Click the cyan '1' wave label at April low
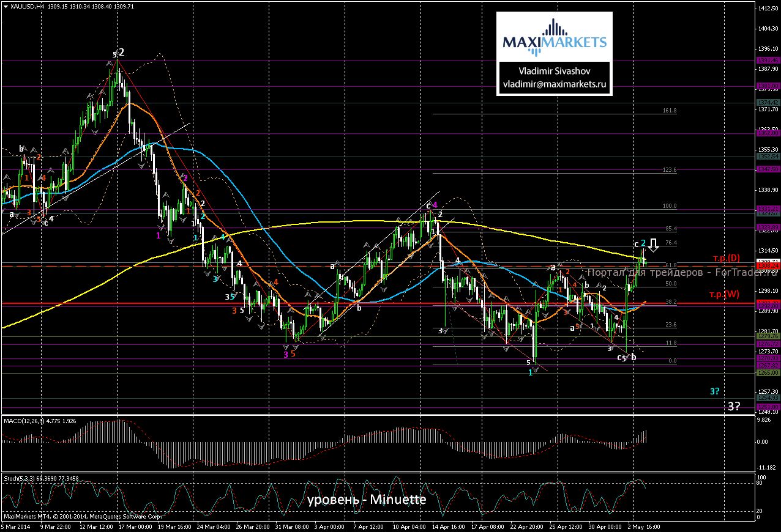 531,372
